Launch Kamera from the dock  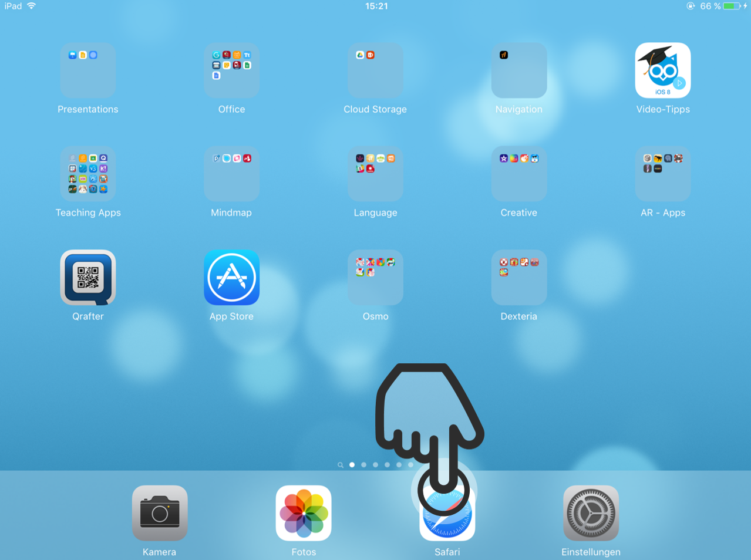pyautogui.click(x=160, y=513)
